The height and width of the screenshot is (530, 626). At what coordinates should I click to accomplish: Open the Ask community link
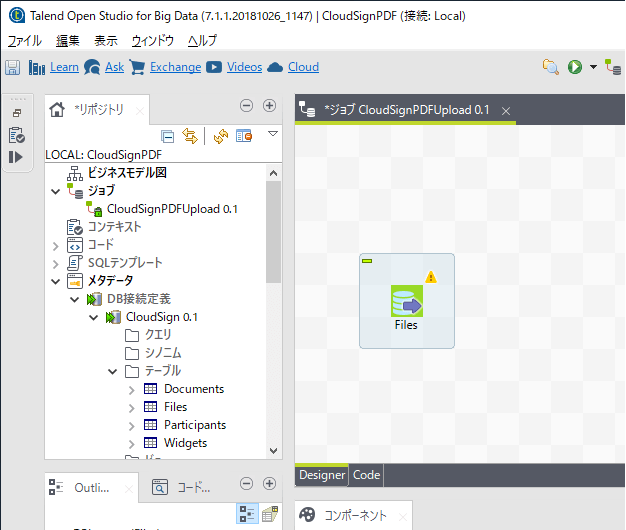point(115,67)
